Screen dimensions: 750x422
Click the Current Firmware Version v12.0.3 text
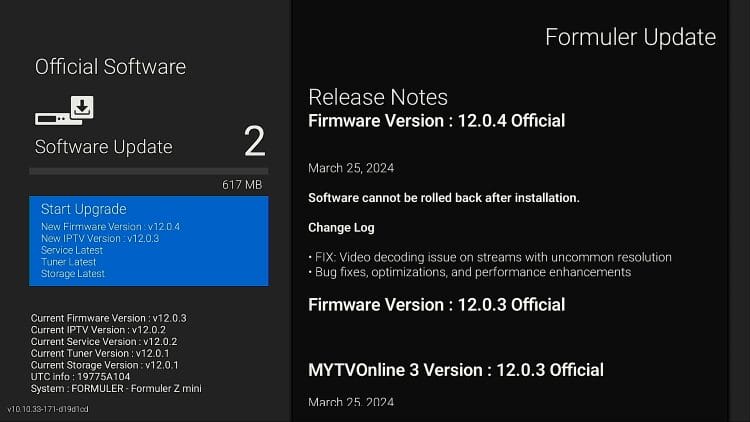(x=109, y=318)
